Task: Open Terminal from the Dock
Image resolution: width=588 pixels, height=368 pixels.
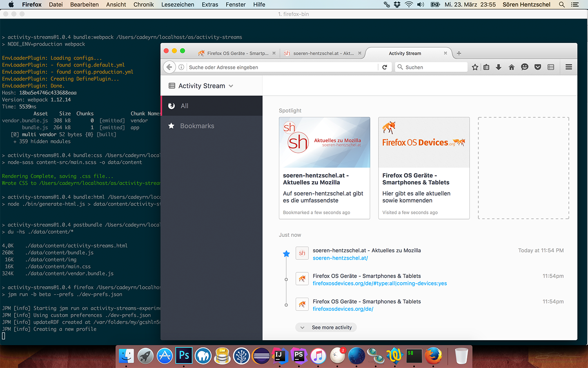Action: pyautogui.click(x=414, y=356)
